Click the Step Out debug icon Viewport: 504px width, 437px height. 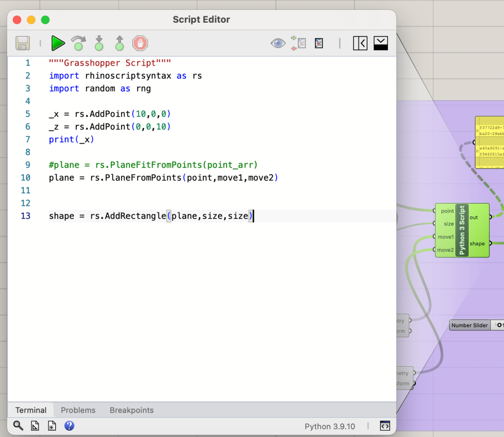point(120,43)
